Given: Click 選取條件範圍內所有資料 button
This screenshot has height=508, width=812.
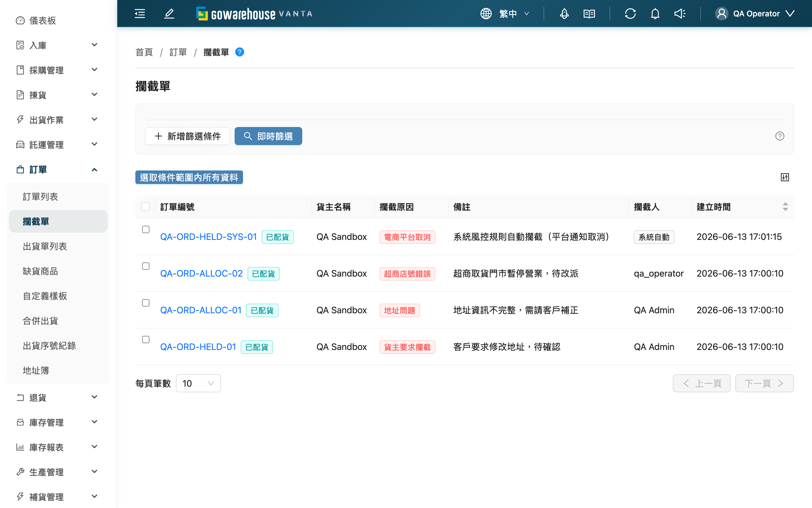Looking at the screenshot, I should point(189,178).
